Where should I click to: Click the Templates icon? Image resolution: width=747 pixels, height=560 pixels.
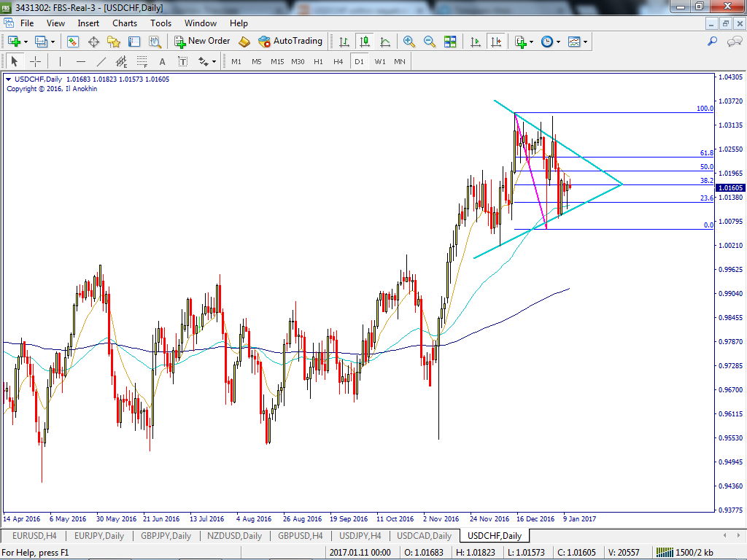point(574,42)
